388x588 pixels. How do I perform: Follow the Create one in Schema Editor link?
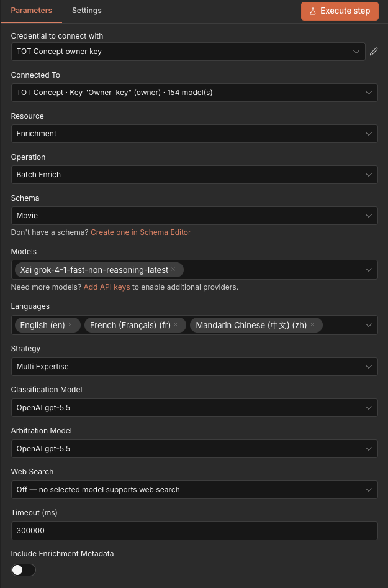[x=141, y=232]
